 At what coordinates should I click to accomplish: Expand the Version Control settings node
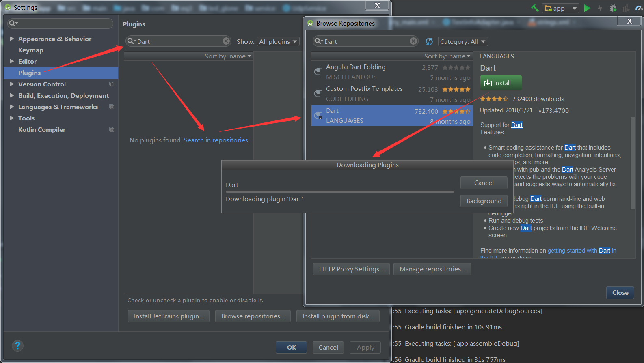coord(12,84)
